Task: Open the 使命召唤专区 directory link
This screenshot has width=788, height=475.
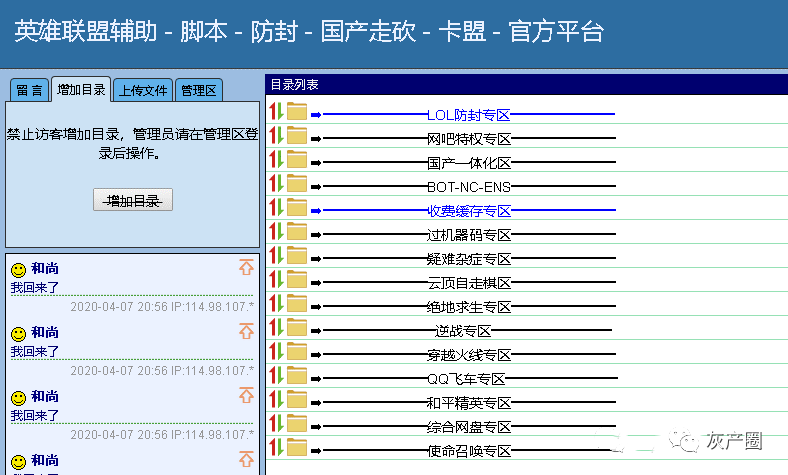Action: coord(468,451)
